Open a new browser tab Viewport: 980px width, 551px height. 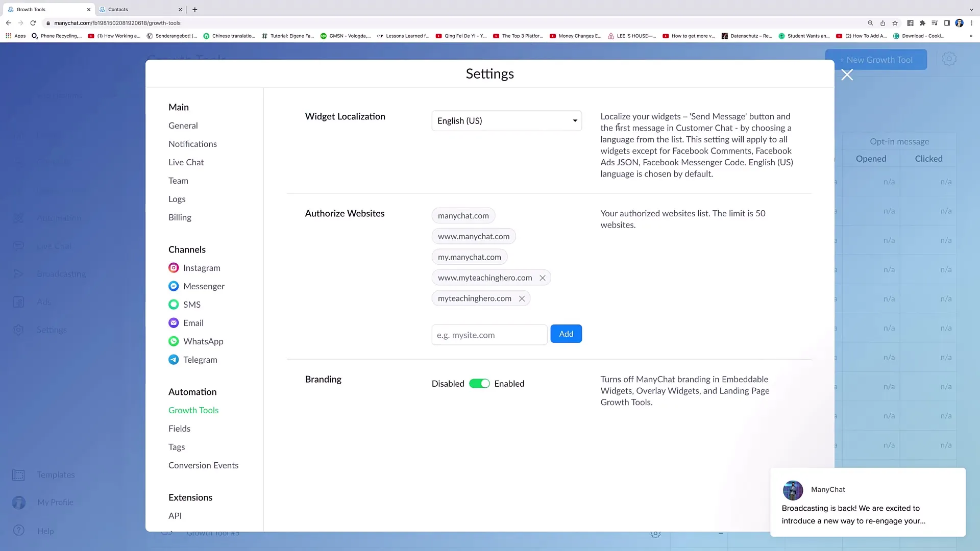tap(195, 9)
